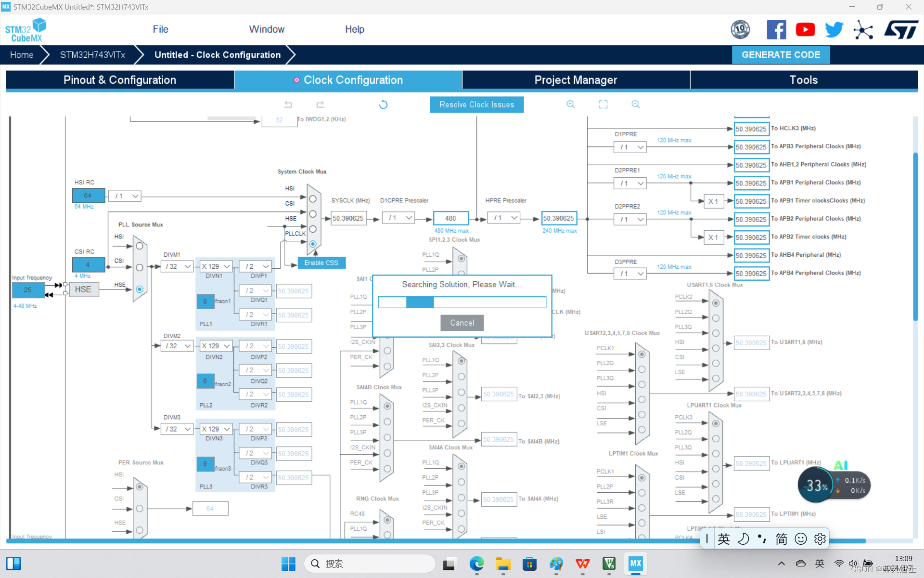The width and height of the screenshot is (924, 578).
Task: Open the HPRE Prescaler dropdown
Action: (x=504, y=218)
